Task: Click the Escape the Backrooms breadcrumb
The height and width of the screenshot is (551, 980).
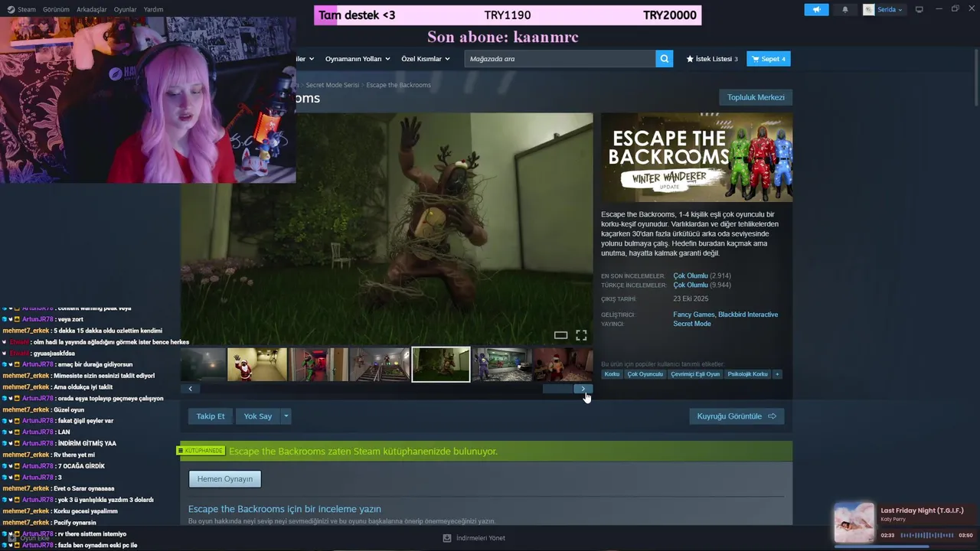Action: coord(398,85)
